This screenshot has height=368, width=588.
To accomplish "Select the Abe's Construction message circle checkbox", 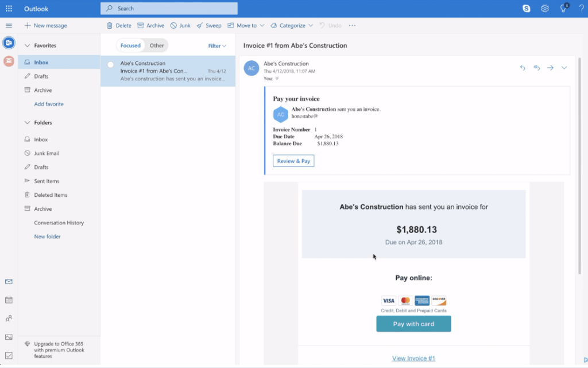I will click(111, 64).
